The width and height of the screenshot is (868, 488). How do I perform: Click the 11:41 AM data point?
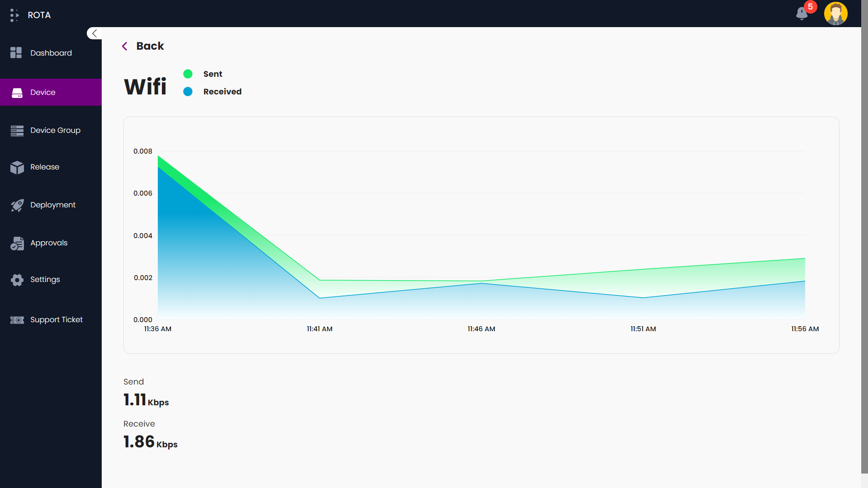(320, 280)
